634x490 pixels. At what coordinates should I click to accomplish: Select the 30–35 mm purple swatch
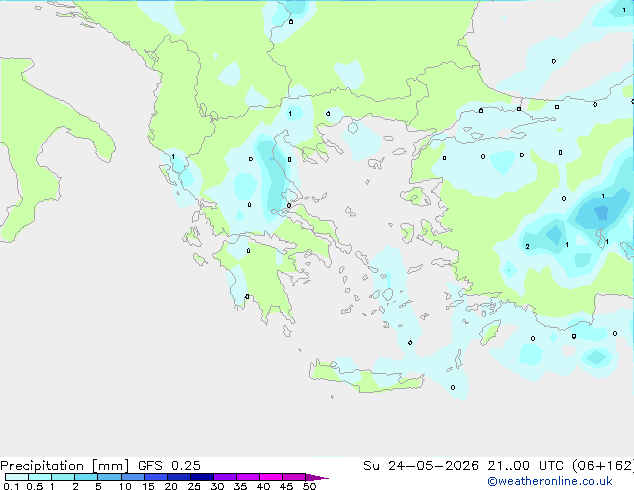click(x=224, y=477)
